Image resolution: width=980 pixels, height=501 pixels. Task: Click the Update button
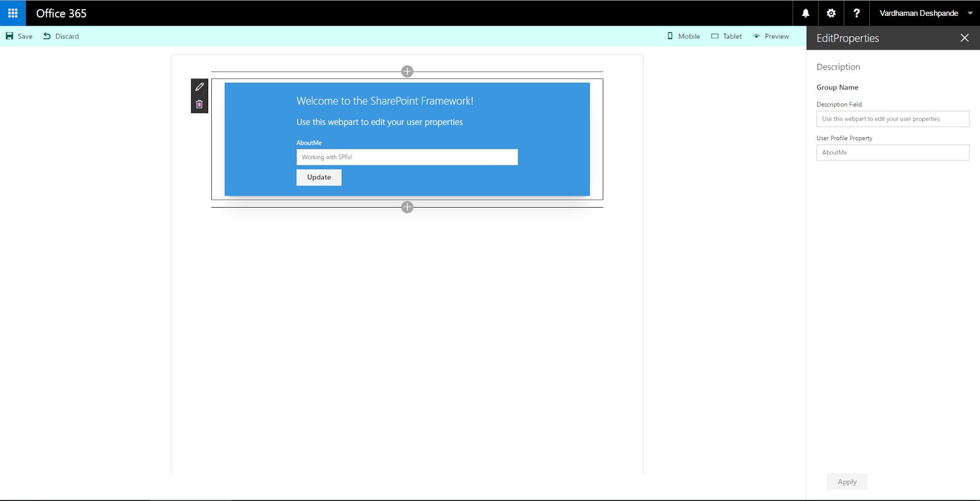click(319, 178)
